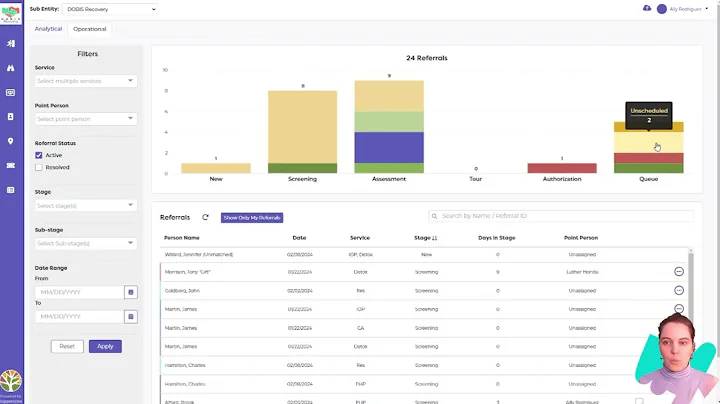Click the search magnifier icon in referral search
The image size is (720, 404).
(434, 216)
